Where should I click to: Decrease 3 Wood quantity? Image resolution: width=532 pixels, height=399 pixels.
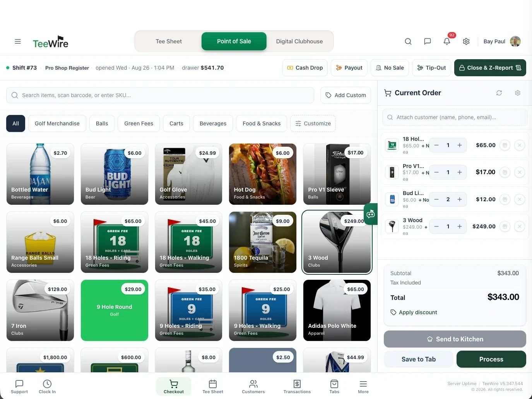[436, 226]
